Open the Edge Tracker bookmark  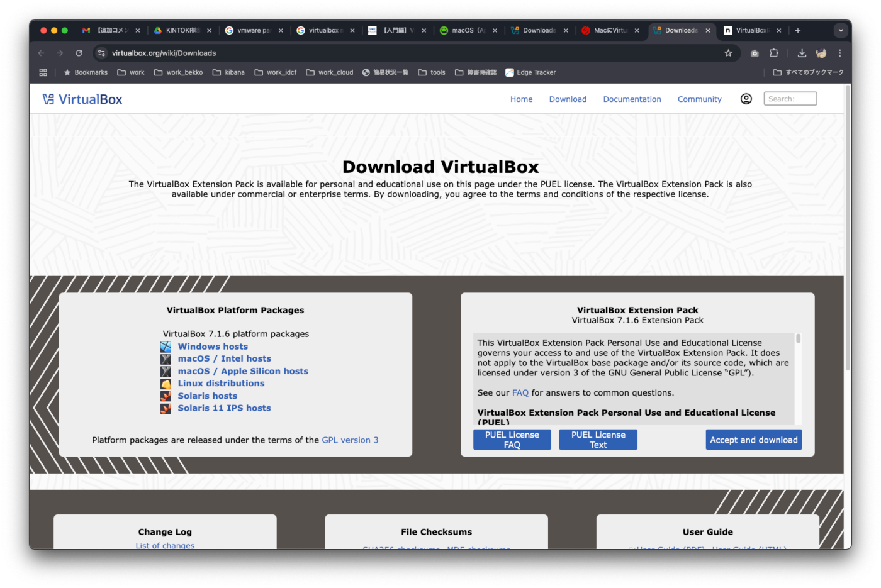(x=530, y=72)
